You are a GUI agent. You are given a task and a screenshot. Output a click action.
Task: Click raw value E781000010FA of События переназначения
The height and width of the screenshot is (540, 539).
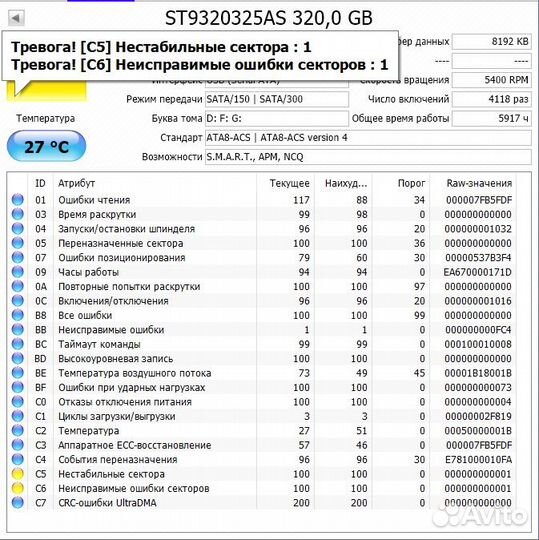[x=478, y=460]
